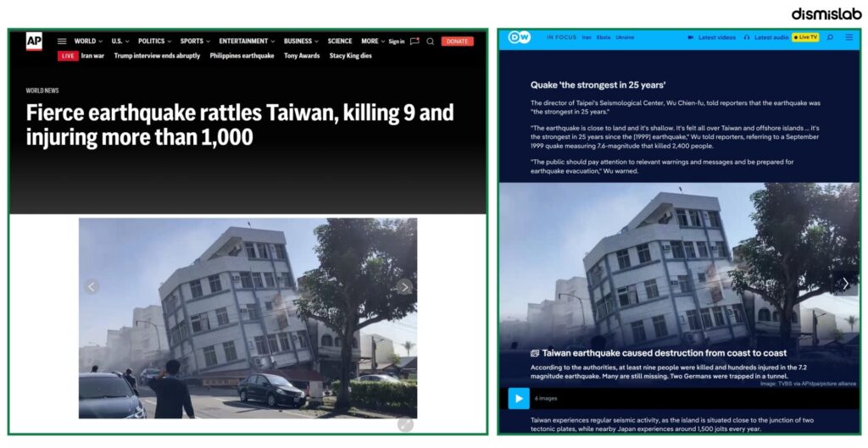Open the SCIENCE section on AP
The height and width of the screenshot is (448, 868).
click(x=340, y=41)
